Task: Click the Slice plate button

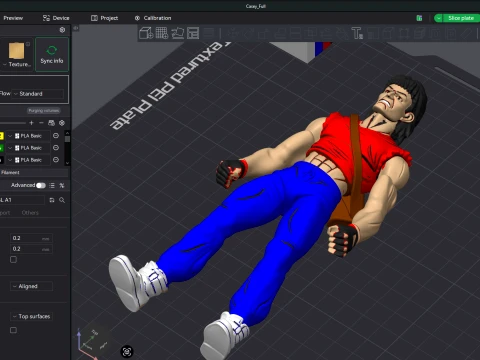Action: (461, 18)
